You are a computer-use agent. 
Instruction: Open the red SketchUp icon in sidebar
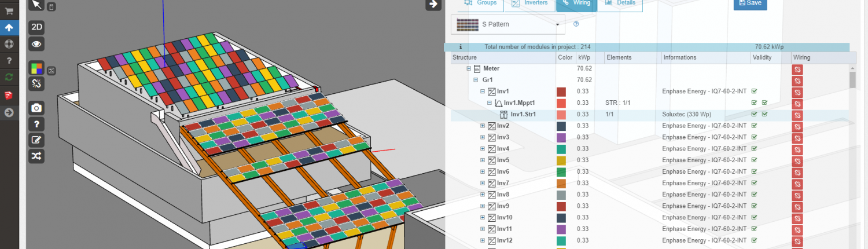coord(9,95)
